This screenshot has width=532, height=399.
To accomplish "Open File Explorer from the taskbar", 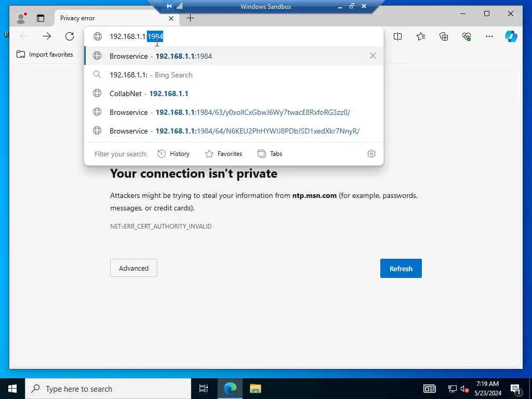I will 256,389.
